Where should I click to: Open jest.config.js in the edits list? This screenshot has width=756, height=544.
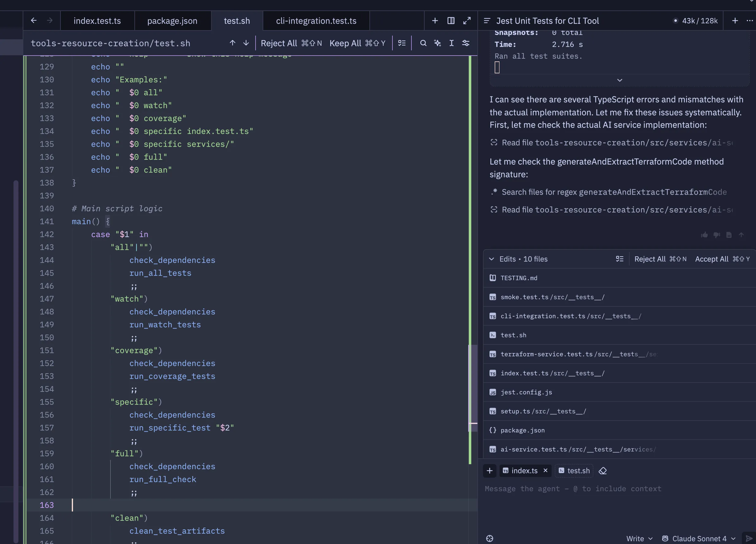619,392
